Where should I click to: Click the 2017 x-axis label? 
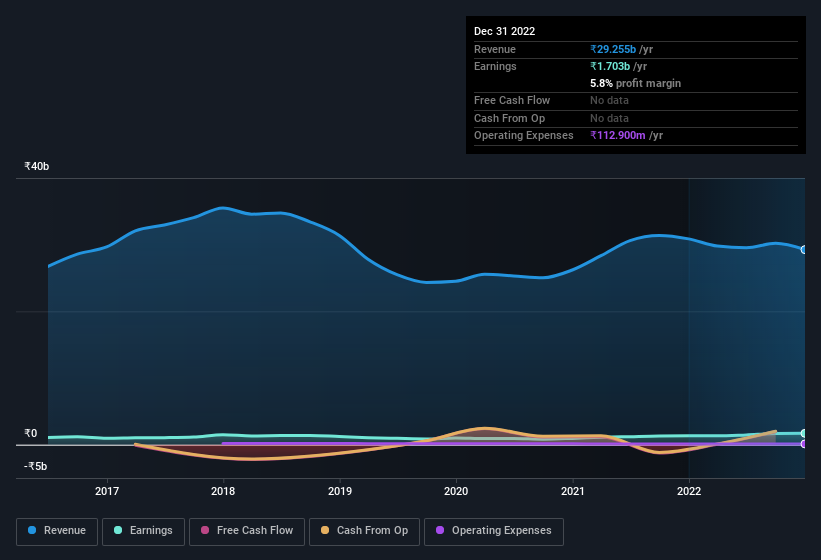point(107,491)
